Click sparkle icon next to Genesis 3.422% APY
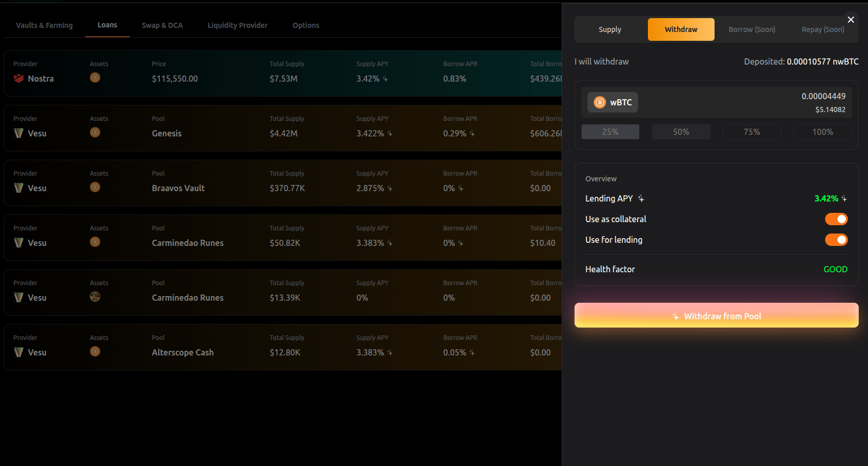The width and height of the screenshot is (868, 466). (390, 133)
